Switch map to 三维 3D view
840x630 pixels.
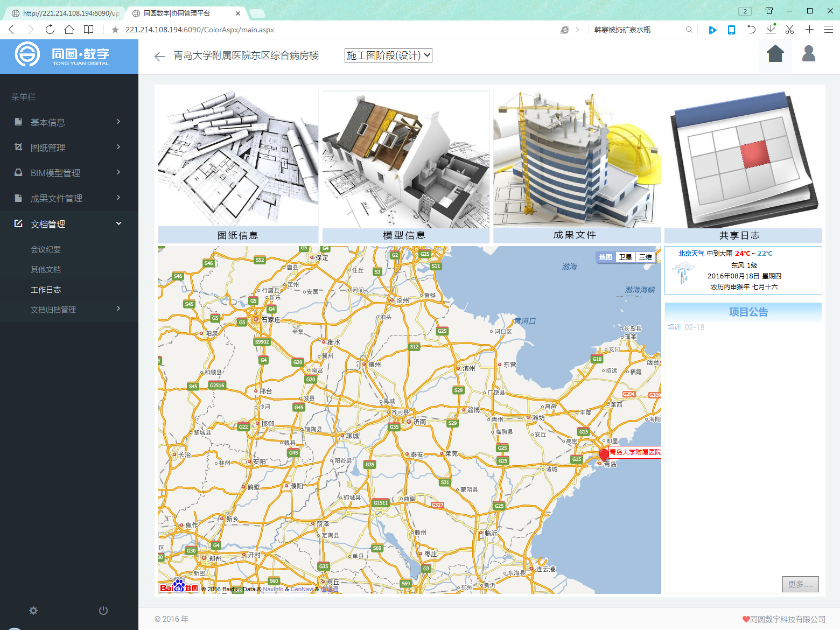click(645, 257)
